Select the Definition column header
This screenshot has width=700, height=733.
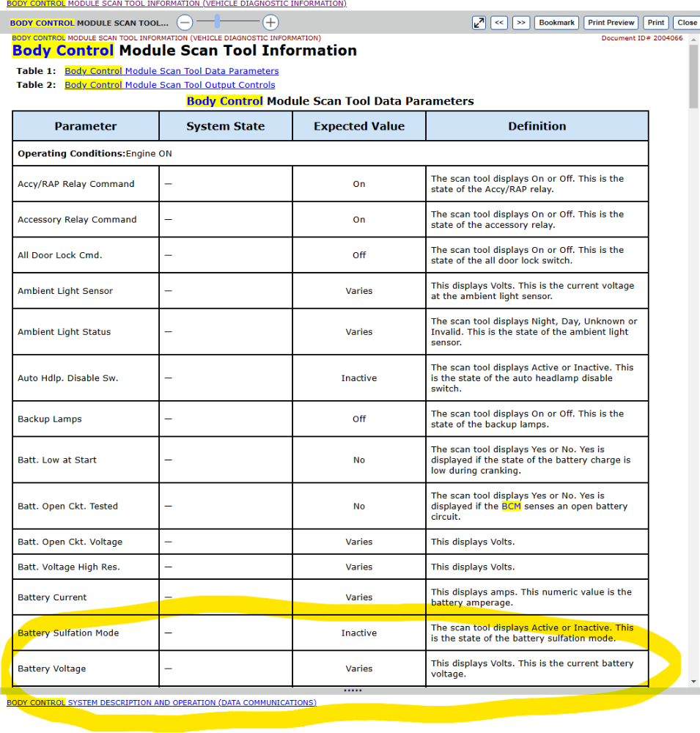tap(537, 126)
